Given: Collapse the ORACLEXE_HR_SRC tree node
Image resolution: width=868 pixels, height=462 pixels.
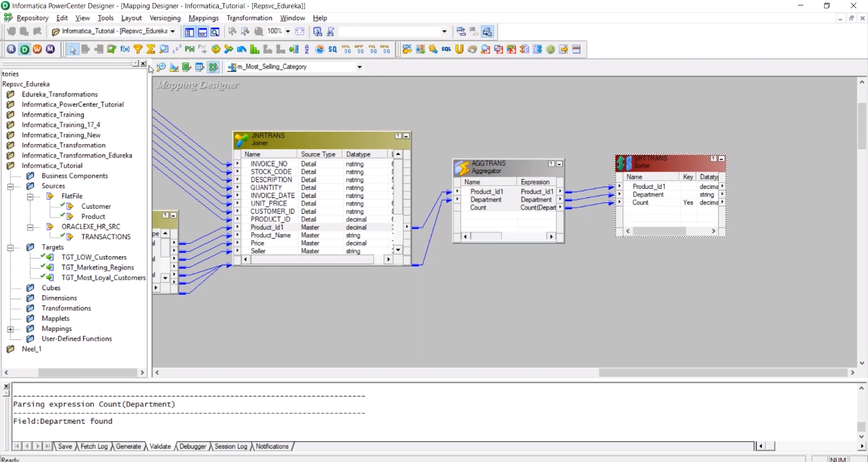Looking at the screenshot, I should click(x=30, y=227).
